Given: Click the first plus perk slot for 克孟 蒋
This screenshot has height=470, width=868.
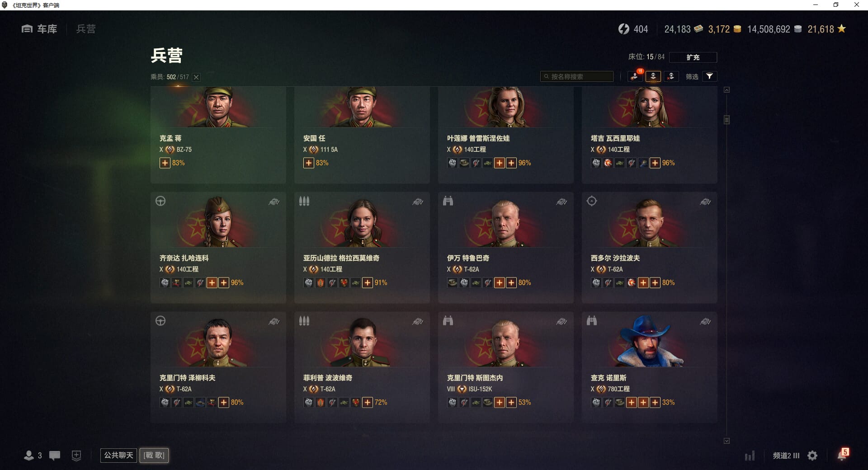Looking at the screenshot, I should (165, 163).
